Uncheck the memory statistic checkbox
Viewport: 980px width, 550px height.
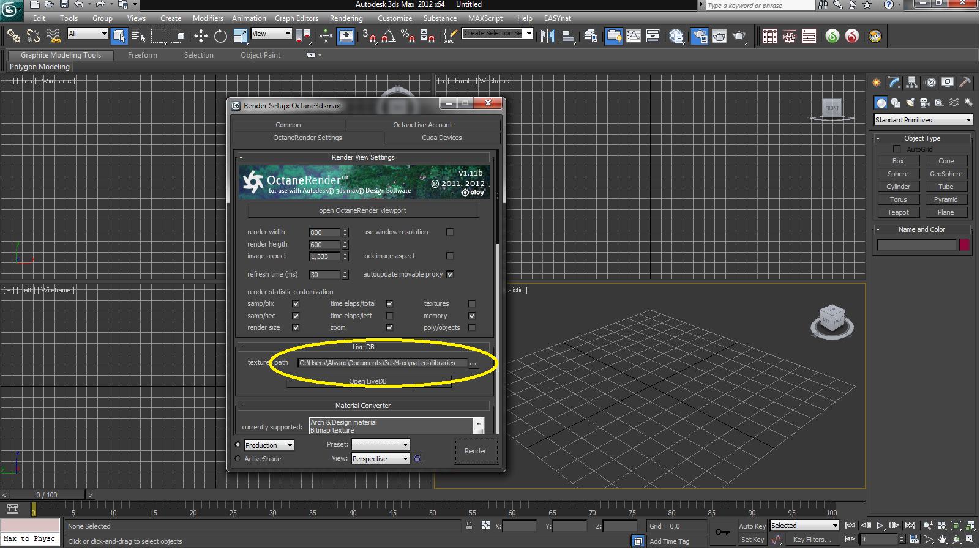point(472,316)
